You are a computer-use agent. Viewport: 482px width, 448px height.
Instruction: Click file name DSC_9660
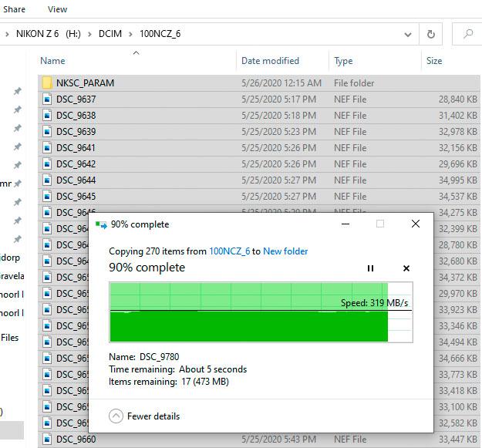coord(76,439)
